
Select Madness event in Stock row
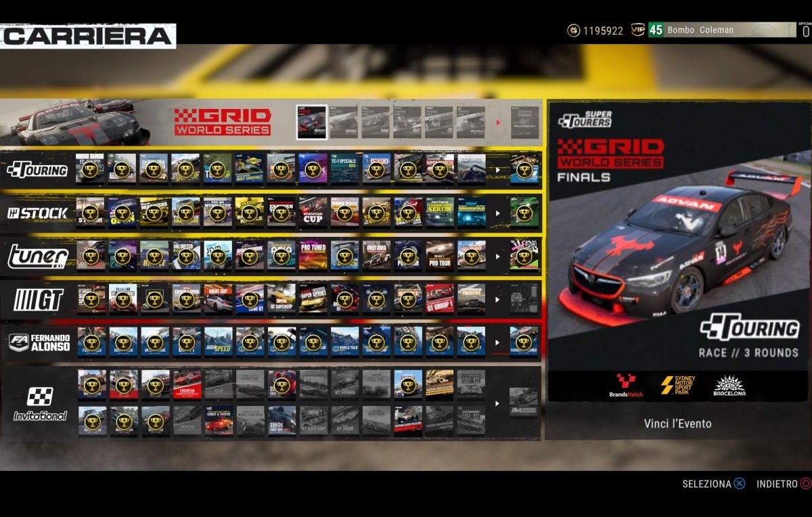click(x=154, y=212)
